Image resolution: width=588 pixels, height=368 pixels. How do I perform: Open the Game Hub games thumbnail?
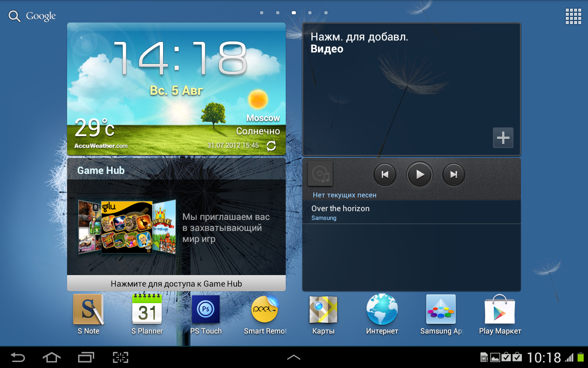(127, 227)
